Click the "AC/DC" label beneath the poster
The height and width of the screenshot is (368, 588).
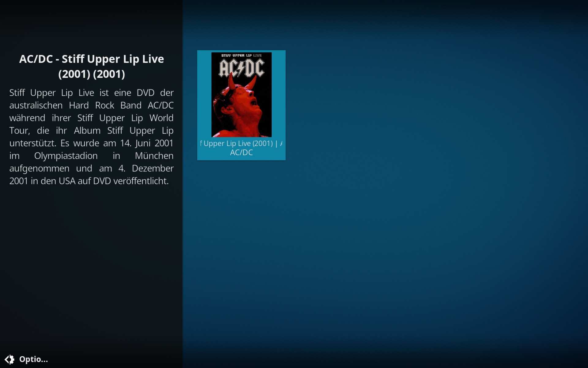tap(241, 152)
